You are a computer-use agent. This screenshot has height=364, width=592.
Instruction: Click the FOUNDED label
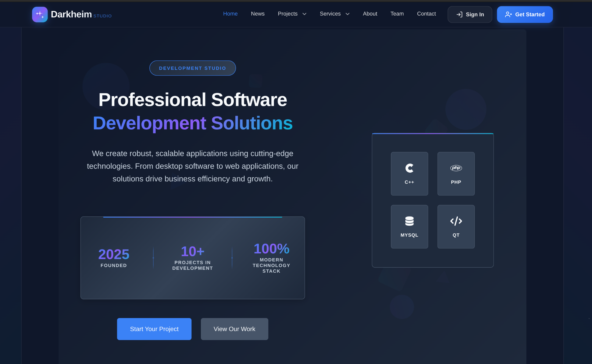[114, 265]
